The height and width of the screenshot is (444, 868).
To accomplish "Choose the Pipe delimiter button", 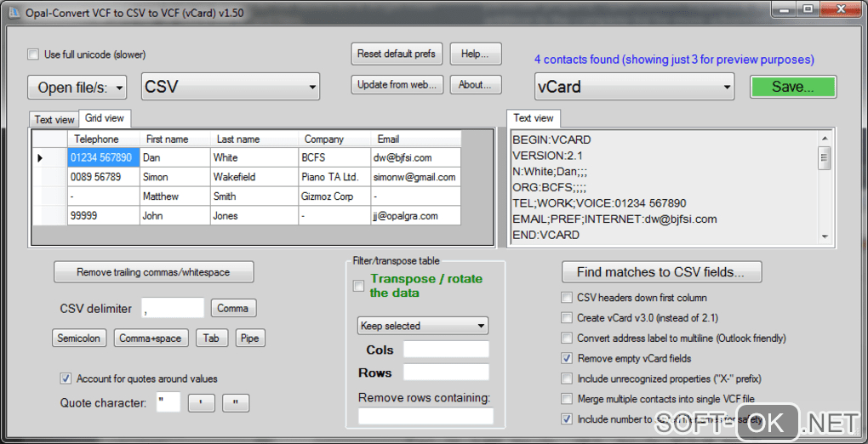I will (x=250, y=339).
